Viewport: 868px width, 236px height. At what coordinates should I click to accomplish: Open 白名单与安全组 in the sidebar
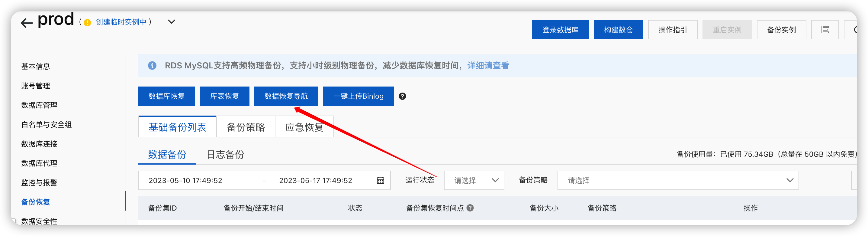point(46,125)
